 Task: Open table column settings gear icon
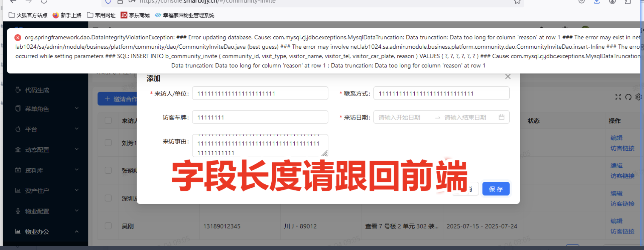pos(638,97)
